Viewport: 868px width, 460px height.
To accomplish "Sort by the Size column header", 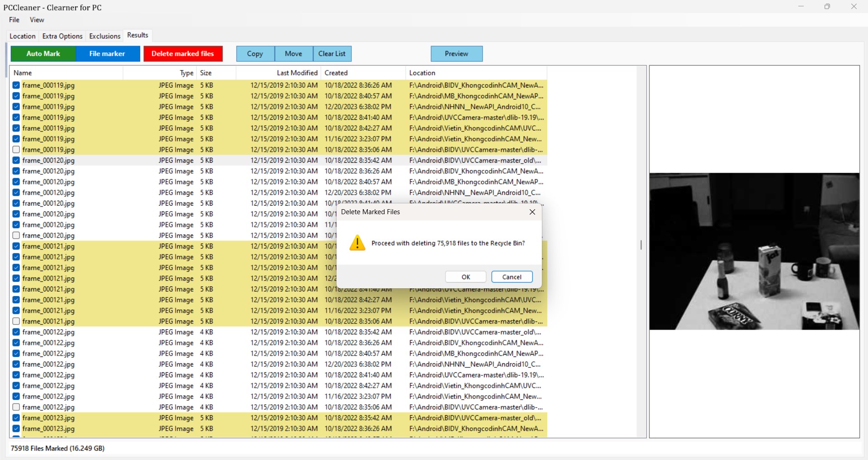I will pos(216,73).
